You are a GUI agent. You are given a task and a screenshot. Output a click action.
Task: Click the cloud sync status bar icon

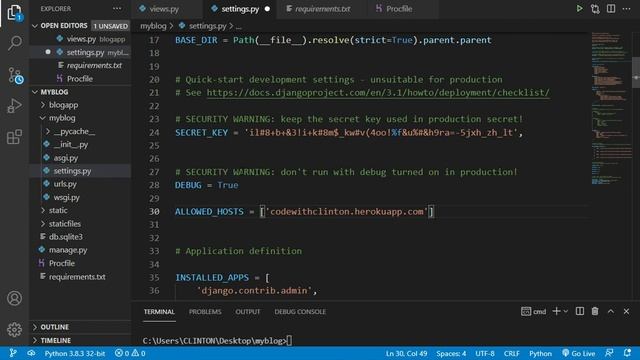31,353
